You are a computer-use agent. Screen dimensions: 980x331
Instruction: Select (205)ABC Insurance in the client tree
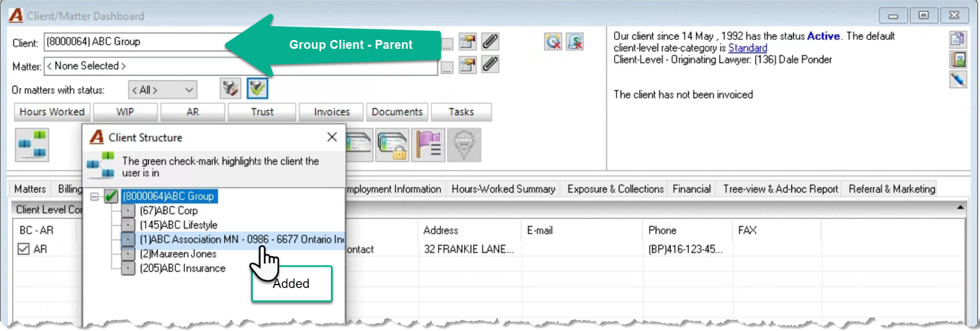[183, 268]
